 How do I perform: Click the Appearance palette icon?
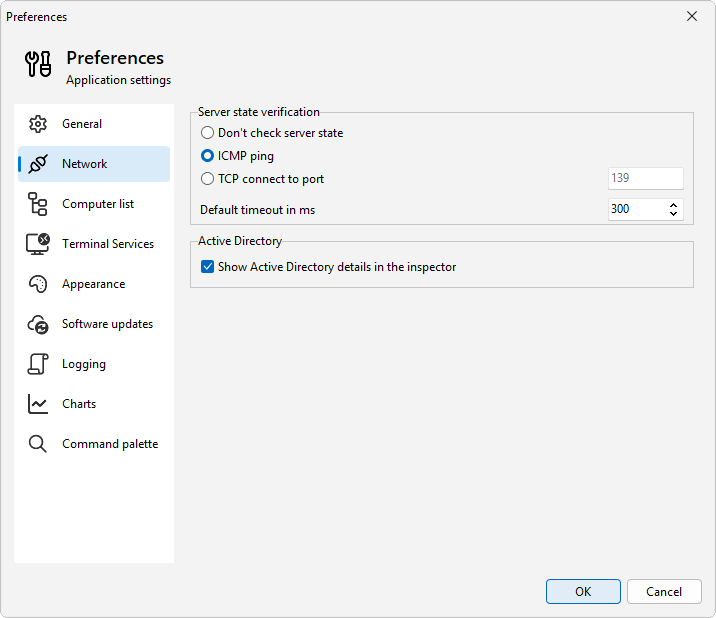click(38, 284)
